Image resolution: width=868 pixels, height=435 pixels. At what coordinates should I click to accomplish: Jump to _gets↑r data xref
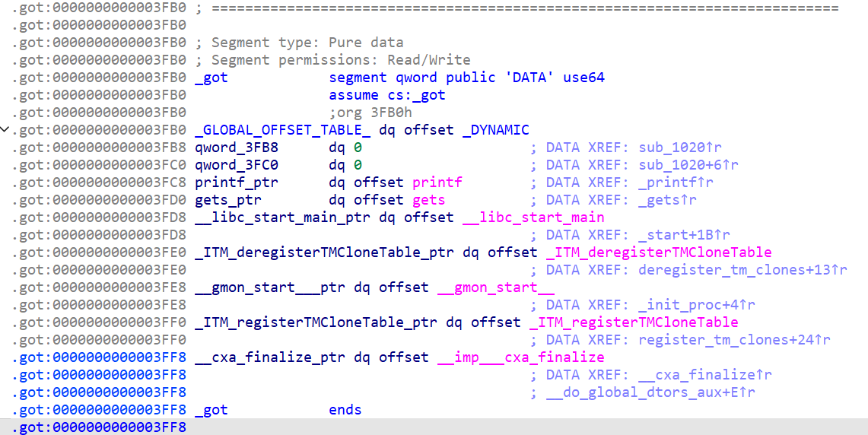[667, 200]
